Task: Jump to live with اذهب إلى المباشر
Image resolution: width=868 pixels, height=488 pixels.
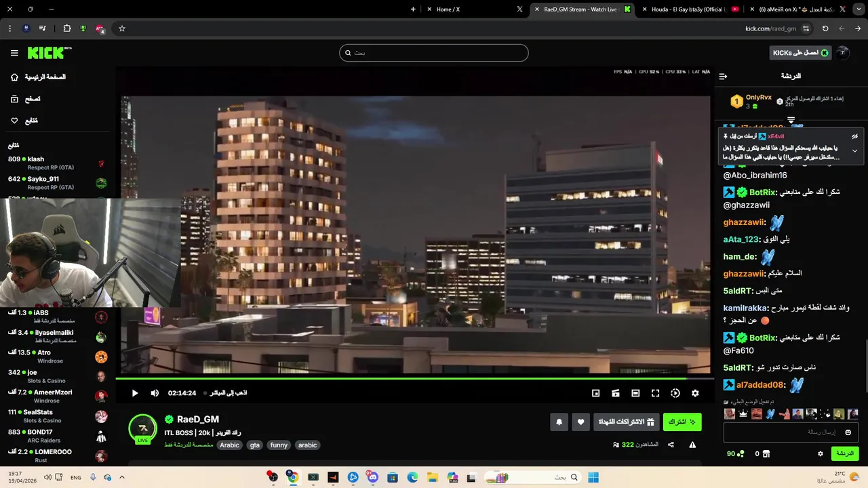Action: coord(226,393)
